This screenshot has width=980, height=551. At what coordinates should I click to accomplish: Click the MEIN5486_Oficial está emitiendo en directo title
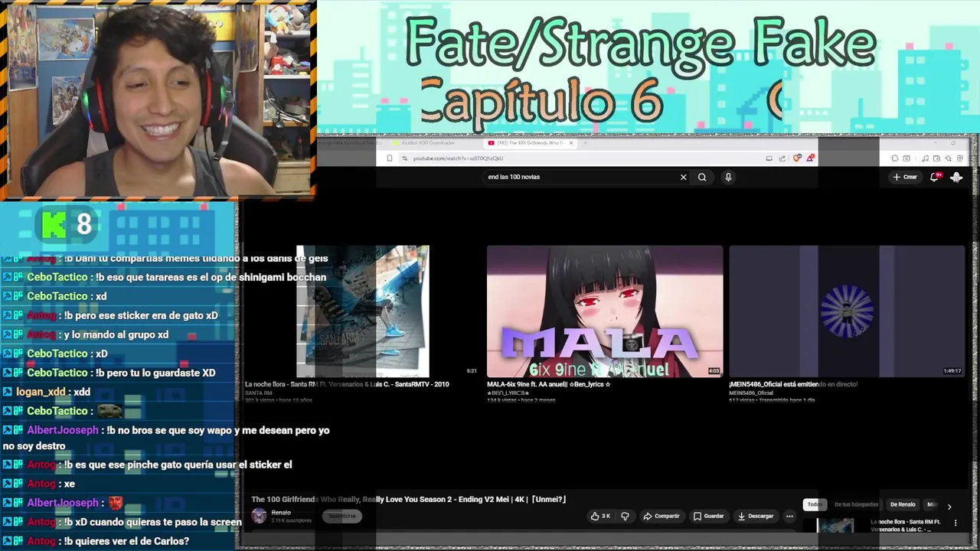point(793,384)
